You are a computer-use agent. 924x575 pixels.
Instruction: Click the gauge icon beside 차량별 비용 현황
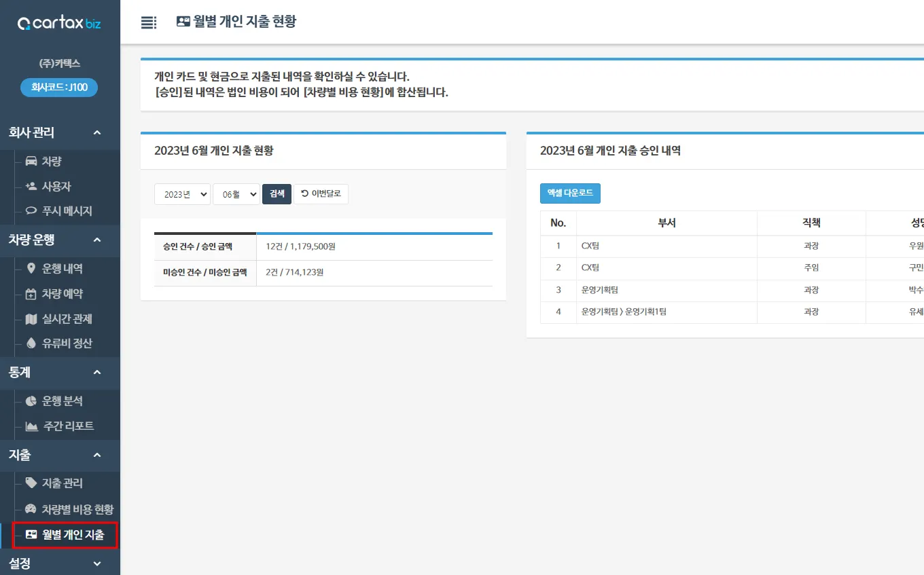point(31,509)
